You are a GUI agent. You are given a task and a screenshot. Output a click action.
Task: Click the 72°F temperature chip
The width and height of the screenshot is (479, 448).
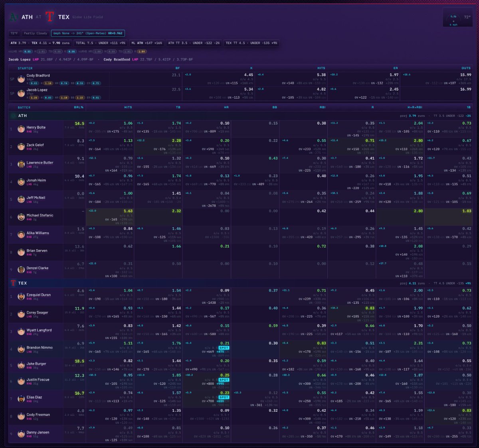(x=14, y=33)
